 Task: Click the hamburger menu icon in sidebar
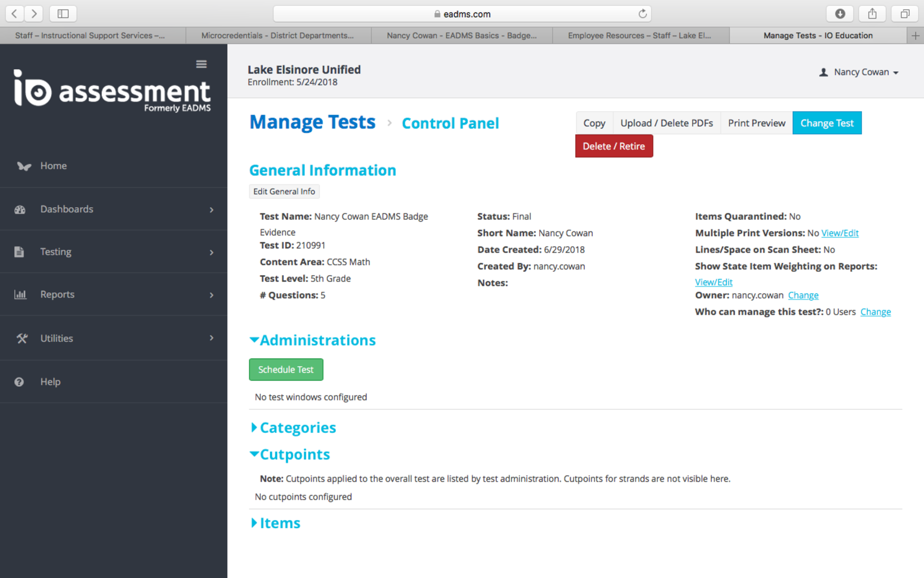[x=201, y=64]
